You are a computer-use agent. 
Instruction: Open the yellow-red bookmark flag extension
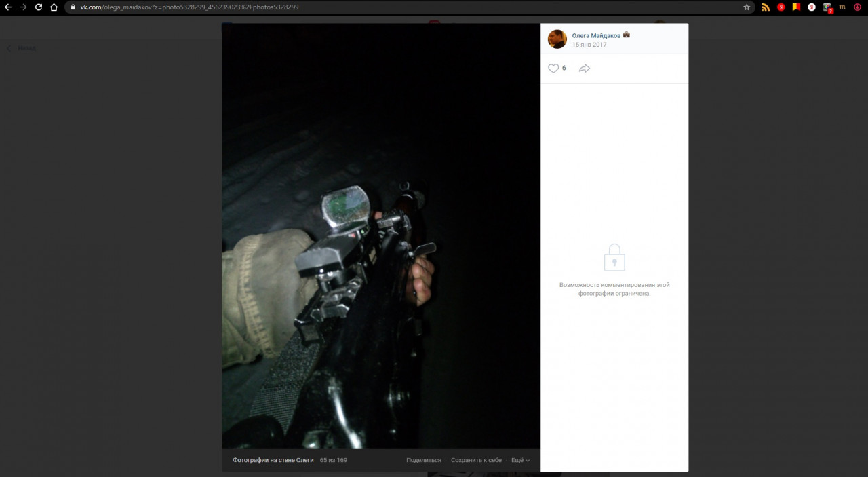(x=797, y=7)
